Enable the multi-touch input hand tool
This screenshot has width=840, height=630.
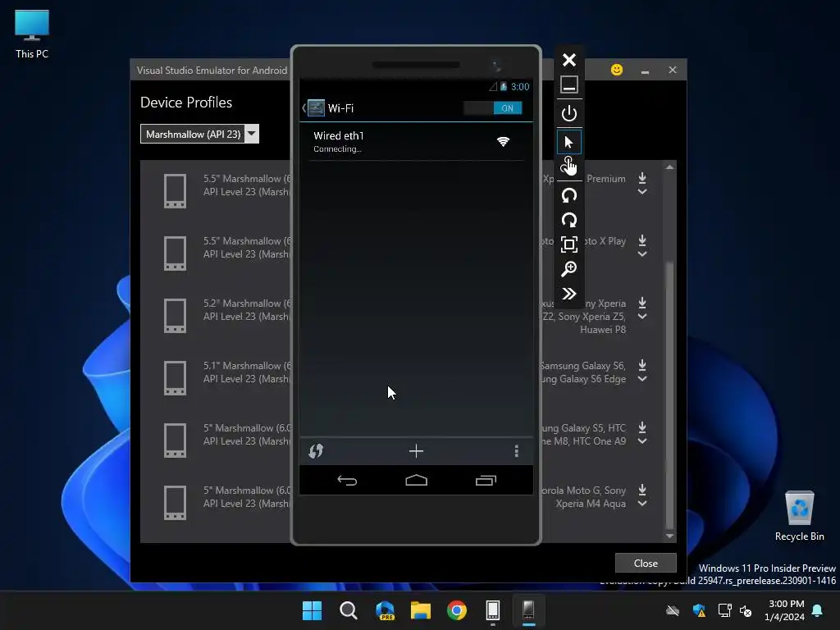click(569, 167)
